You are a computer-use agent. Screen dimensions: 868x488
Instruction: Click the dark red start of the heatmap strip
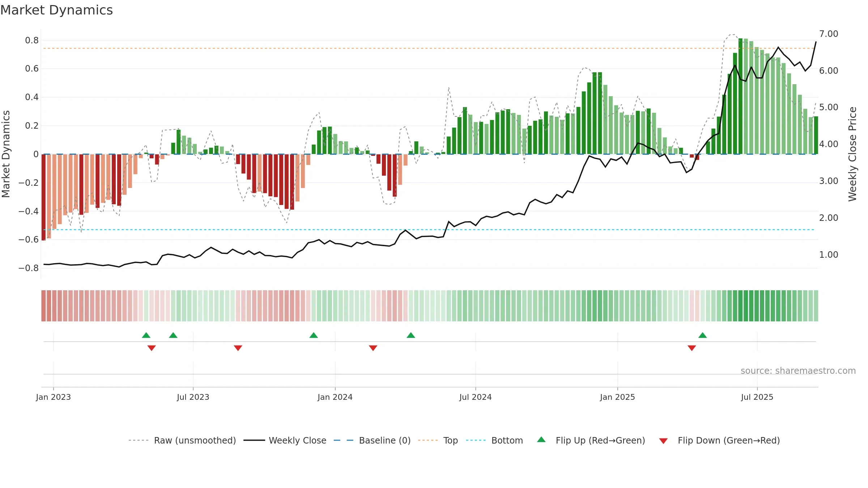pos(43,306)
